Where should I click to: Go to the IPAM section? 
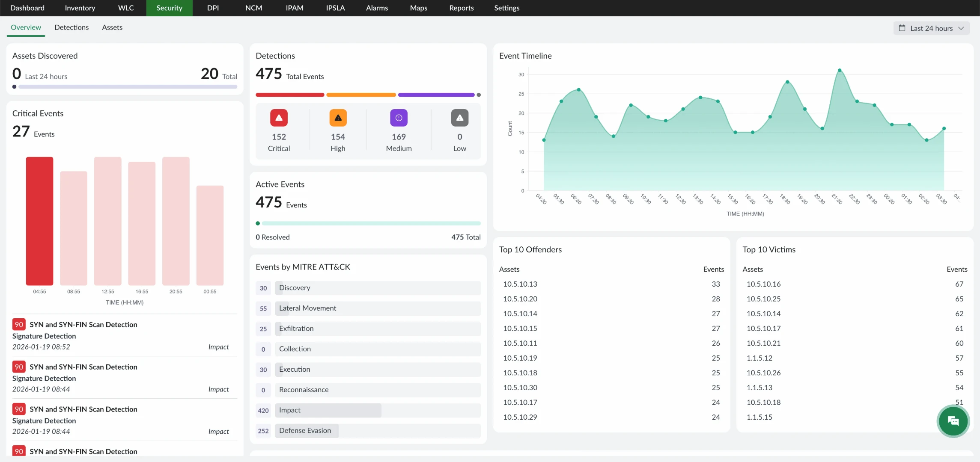tap(294, 8)
